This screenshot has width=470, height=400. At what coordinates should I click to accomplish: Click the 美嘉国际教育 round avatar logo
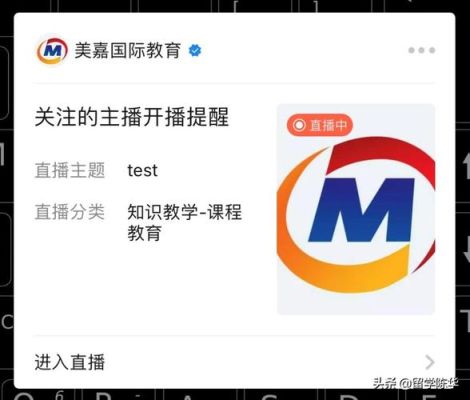click(52, 51)
